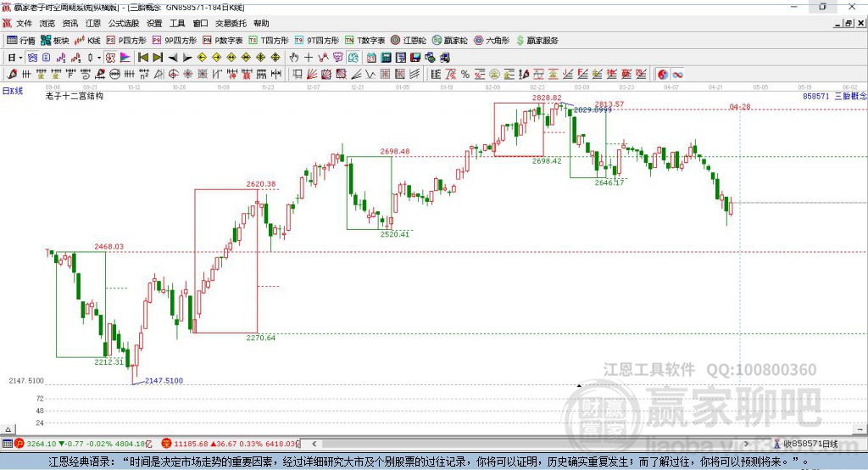Image resolution: width=868 pixels, height=470 pixels.
Task: Click the horizontal scrollbar right arrow
Action: point(746,444)
